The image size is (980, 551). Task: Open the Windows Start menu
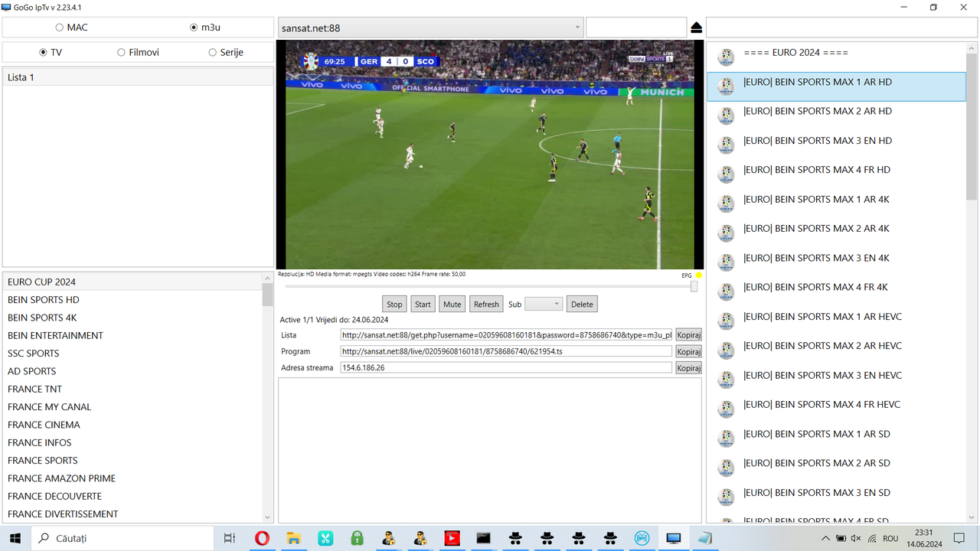click(x=15, y=538)
